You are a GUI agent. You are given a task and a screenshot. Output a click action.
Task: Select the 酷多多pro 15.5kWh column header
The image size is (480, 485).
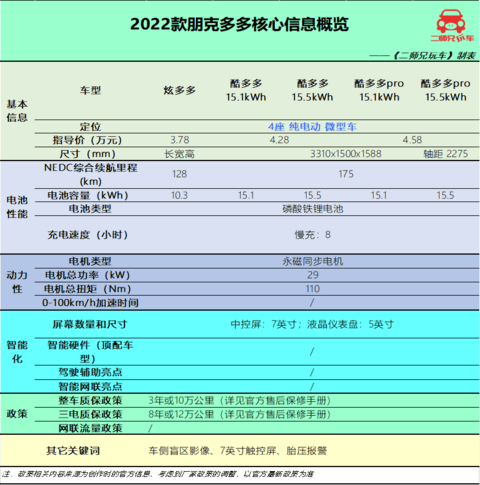446,90
